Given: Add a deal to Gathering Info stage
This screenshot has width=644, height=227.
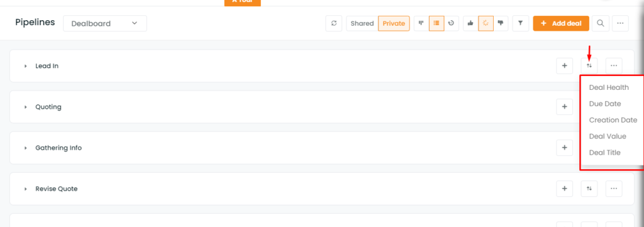Looking at the screenshot, I should (564, 148).
